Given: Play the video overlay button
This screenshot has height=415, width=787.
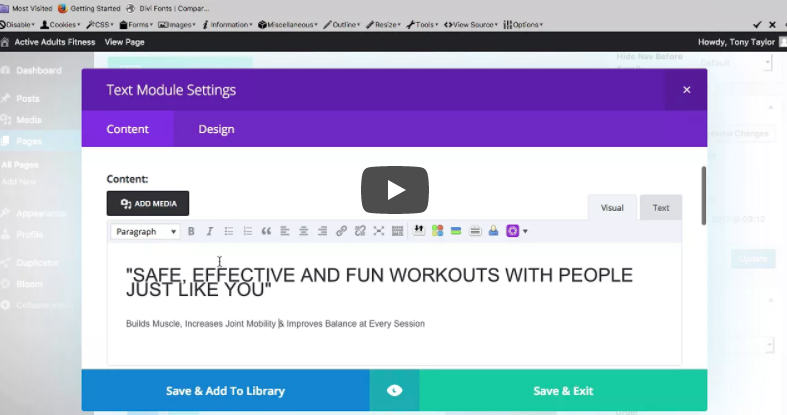Looking at the screenshot, I should point(395,190).
